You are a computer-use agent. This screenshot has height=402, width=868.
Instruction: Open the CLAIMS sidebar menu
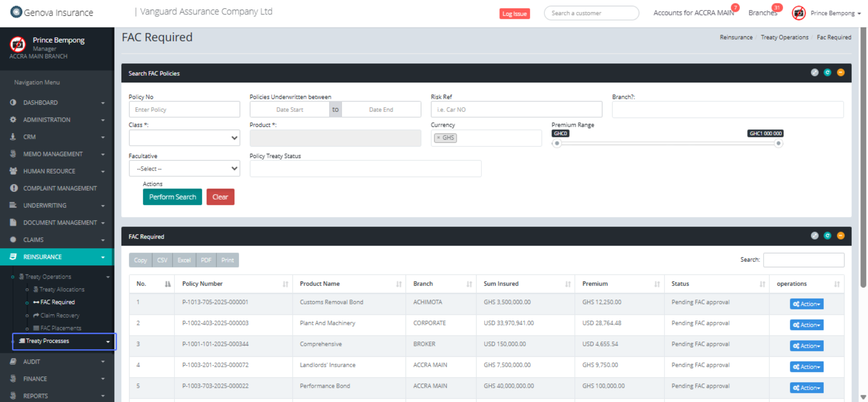tap(57, 240)
